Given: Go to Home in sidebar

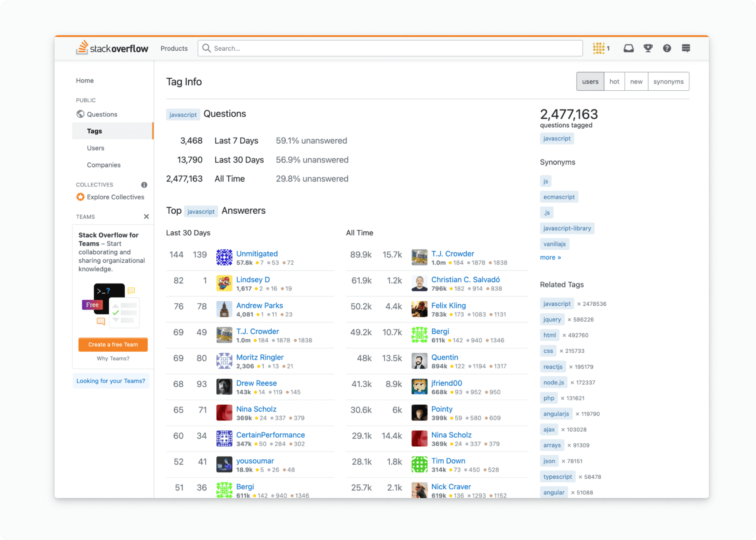Looking at the screenshot, I should [x=85, y=81].
